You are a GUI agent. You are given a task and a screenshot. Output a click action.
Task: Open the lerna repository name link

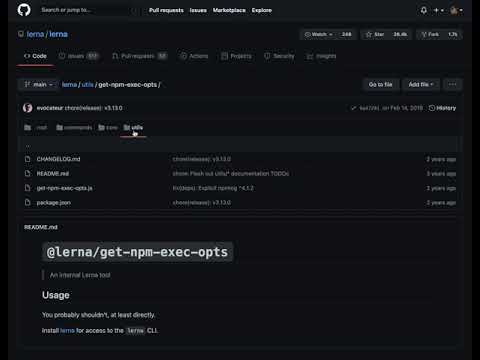click(x=58, y=34)
